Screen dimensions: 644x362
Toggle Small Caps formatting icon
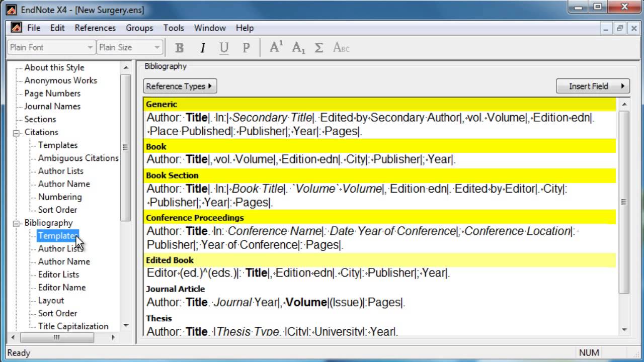pos(341,48)
